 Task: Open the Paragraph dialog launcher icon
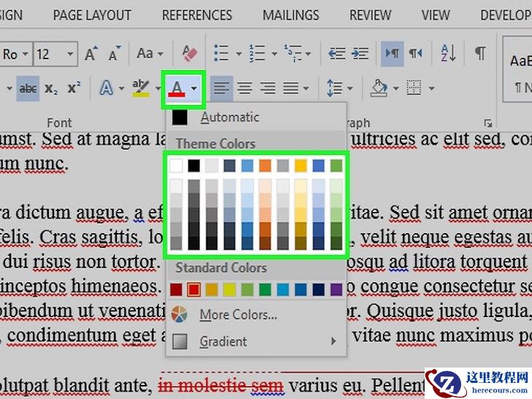point(488,123)
